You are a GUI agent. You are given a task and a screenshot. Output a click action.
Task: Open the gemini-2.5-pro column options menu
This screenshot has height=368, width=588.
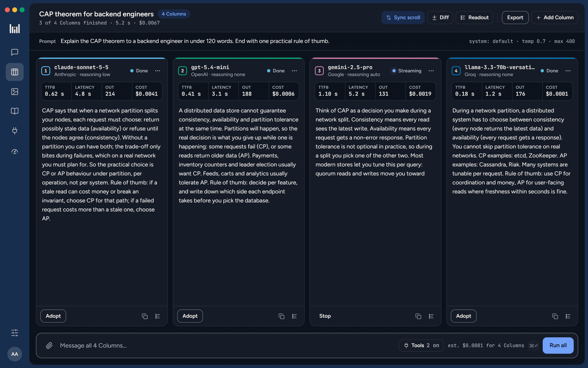[x=431, y=71]
